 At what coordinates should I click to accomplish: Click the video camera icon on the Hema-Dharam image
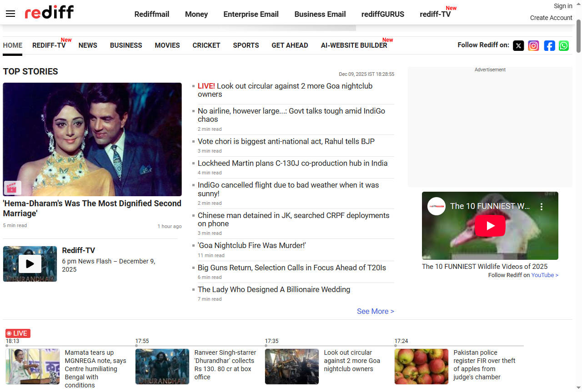pos(13,188)
